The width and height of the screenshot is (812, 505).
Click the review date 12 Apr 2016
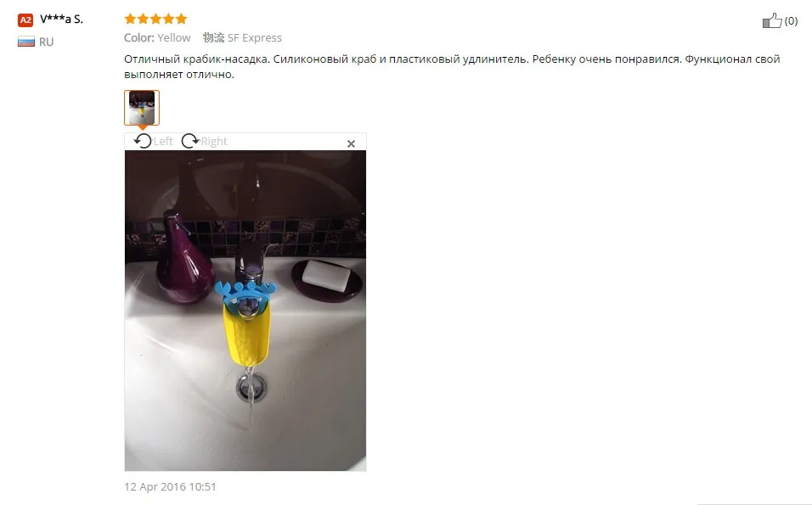click(170, 487)
